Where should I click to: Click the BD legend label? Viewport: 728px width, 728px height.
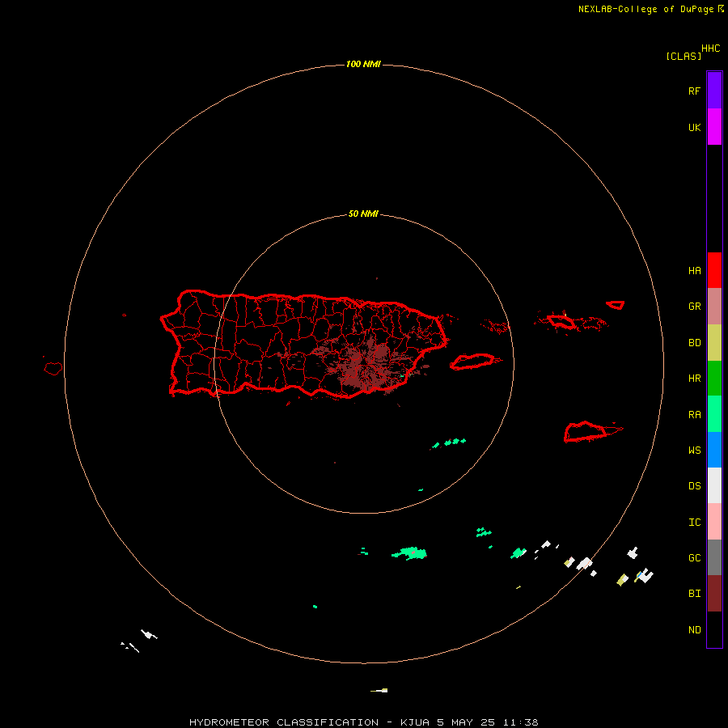click(x=694, y=343)
